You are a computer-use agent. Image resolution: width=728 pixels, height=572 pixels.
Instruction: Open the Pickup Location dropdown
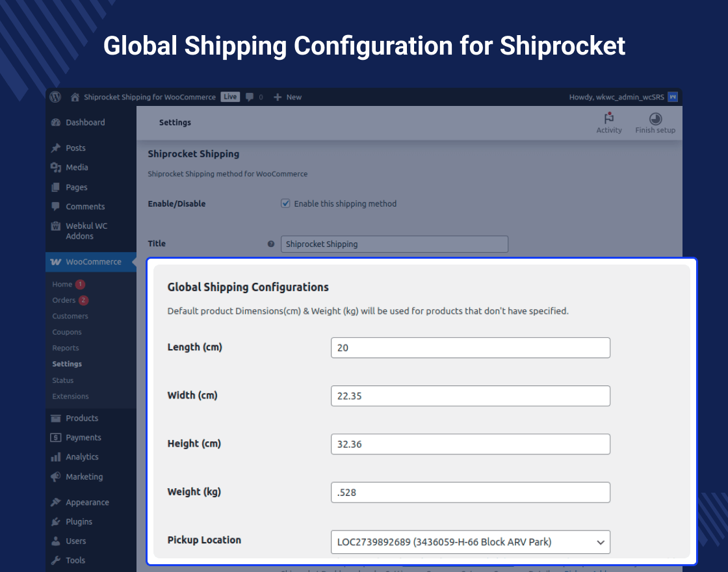click(x=470, y=542)
